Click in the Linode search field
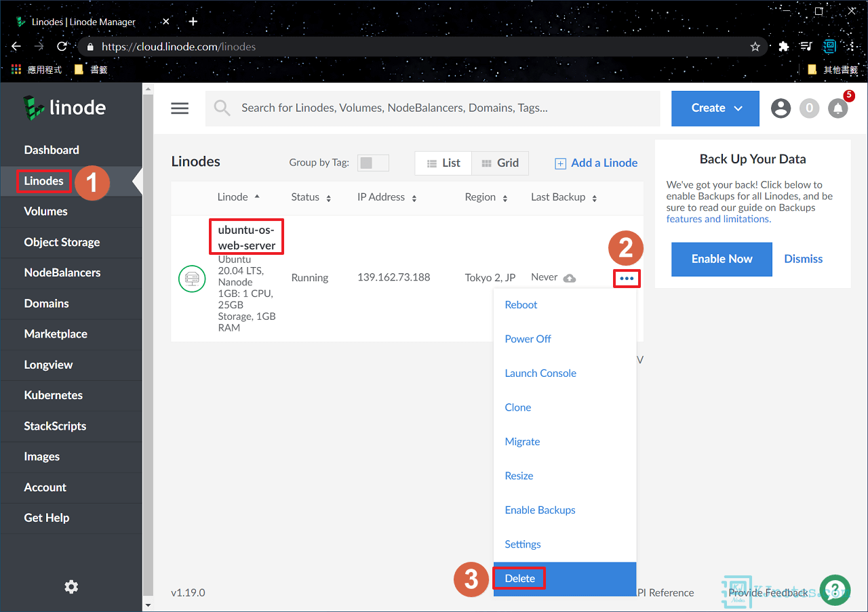This screenshot has height=612, width=868. (x=433, y=108)
